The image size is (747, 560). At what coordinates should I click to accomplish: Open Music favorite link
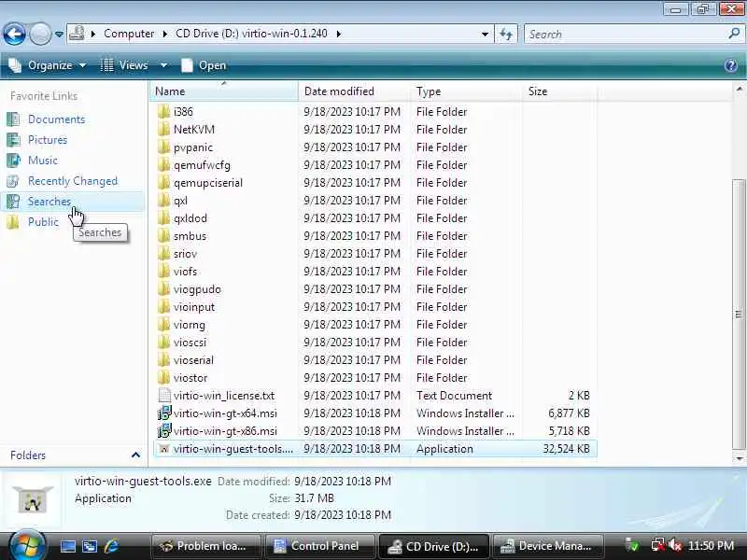pyautogui.click(x=42, y=160)
